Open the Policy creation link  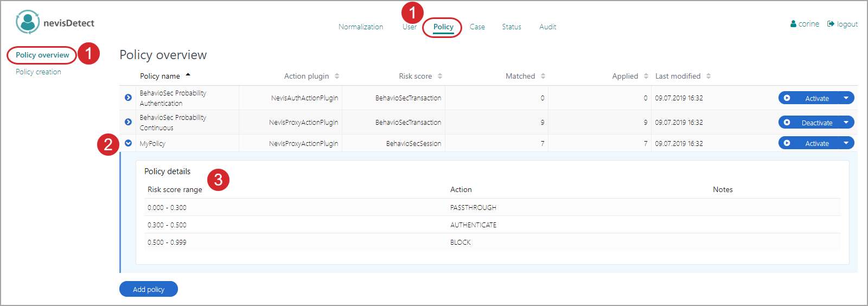tap(39, 72)
